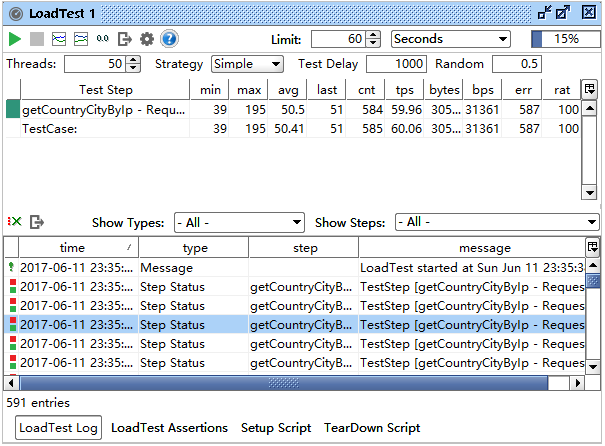Open the statistics history graph icon

coord(81,39)
